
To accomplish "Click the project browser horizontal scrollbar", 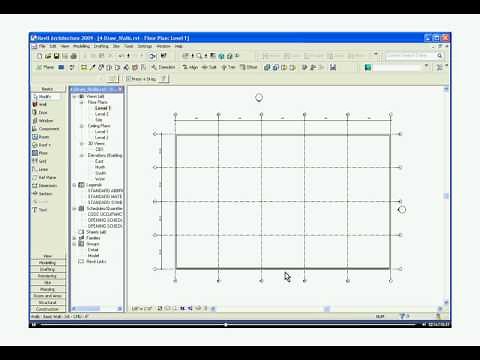I will (x=96, y=309).
